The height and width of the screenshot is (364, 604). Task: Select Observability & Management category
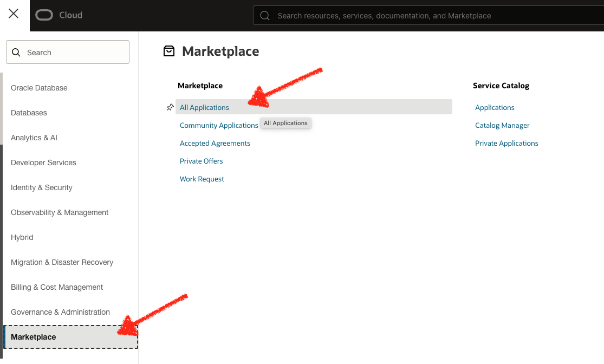60,213
